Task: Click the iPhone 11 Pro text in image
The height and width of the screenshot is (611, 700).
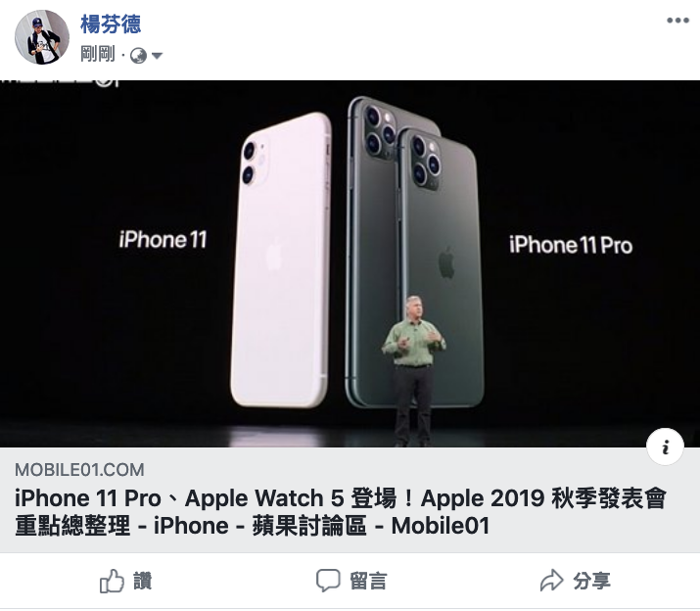Action: (571, 245)
